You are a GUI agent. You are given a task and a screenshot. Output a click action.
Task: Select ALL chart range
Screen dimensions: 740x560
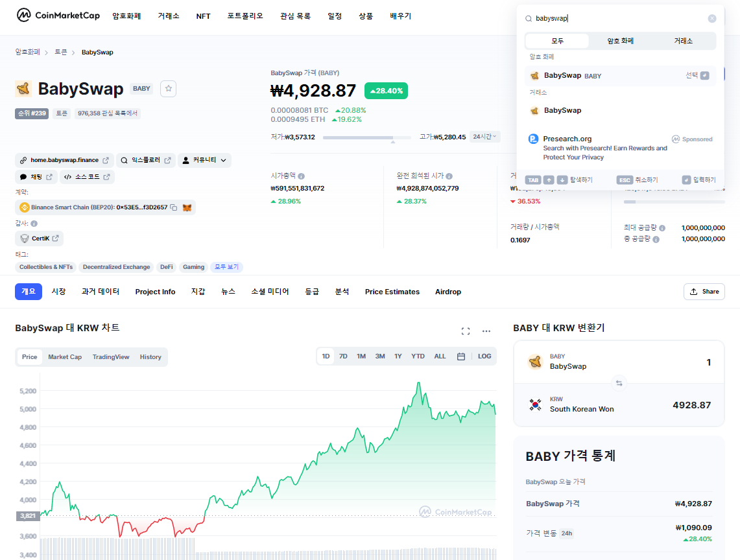pyautogui.click(x=440, y=356)
